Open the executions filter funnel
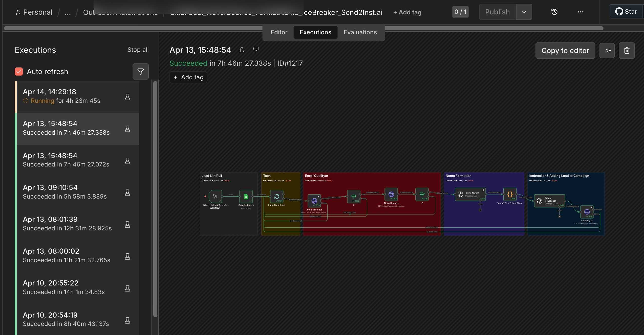 [x=140, y=71]
